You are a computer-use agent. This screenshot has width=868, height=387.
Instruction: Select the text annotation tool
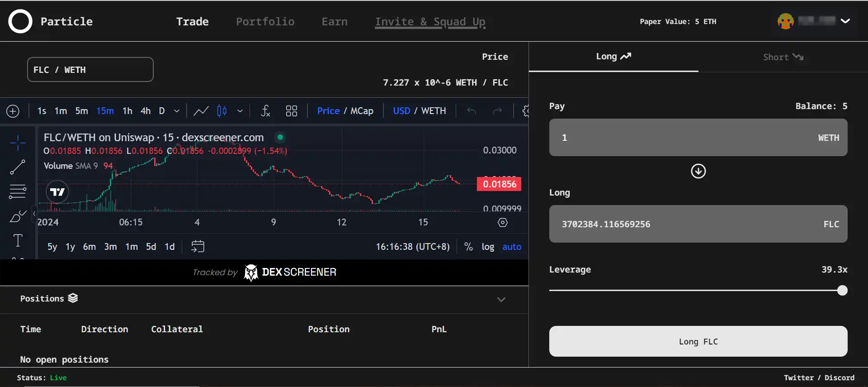click(18, 240)
